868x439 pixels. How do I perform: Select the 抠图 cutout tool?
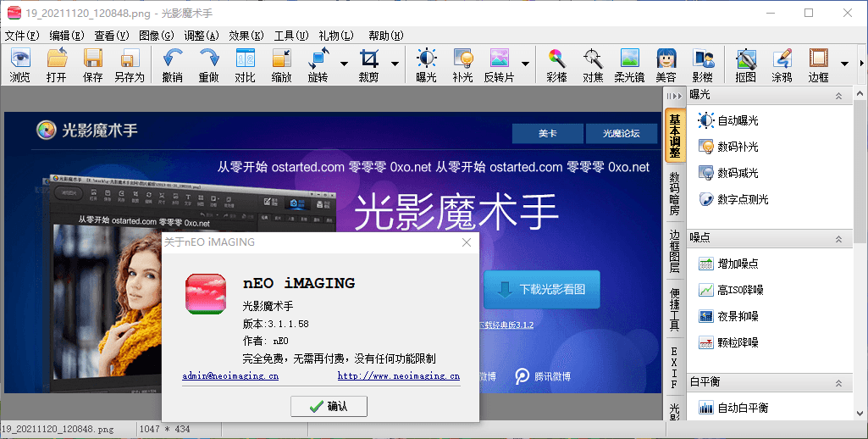[x=746, y=65]
